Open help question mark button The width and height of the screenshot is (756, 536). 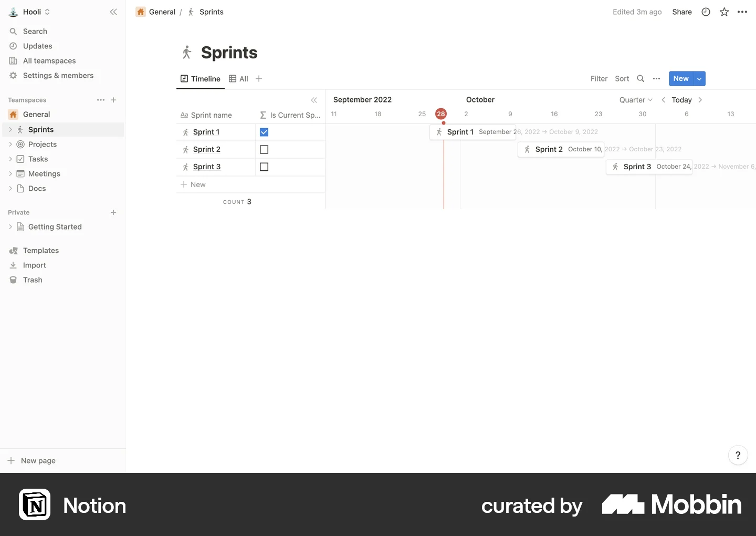pos(738,455)
